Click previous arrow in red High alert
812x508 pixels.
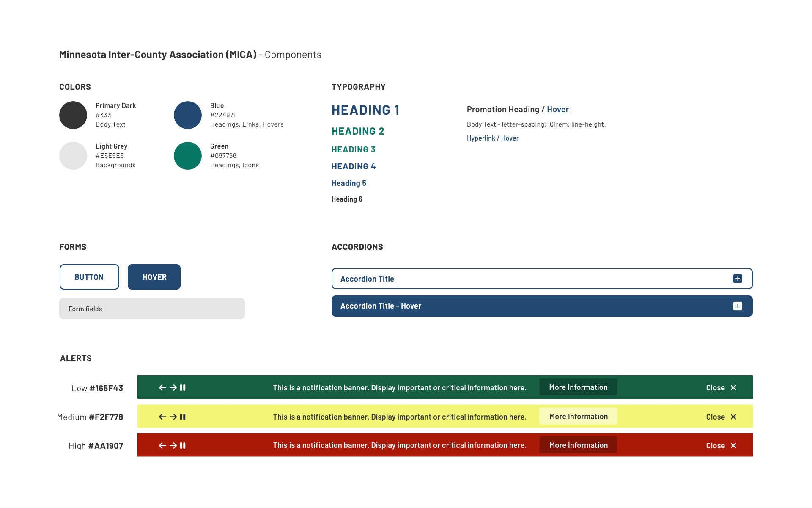[x=162, y=446]
